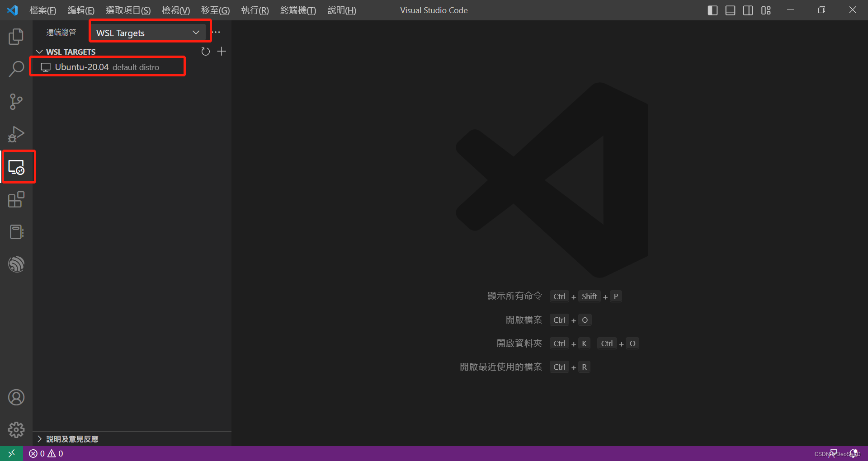Image resolution: width=868 pixels, height=461 pixels.
Task: Open the Source Control view
Action: [x=16, y=102]
